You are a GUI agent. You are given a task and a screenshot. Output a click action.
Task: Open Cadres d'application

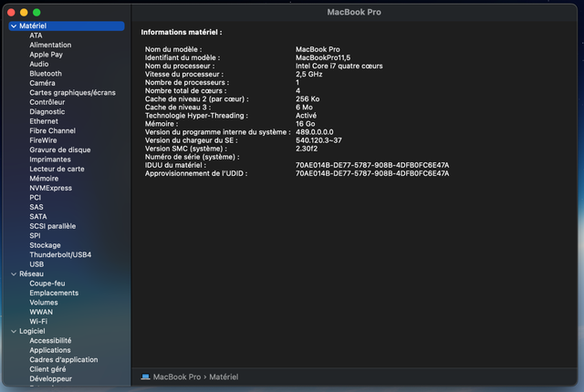coord(64,360)
